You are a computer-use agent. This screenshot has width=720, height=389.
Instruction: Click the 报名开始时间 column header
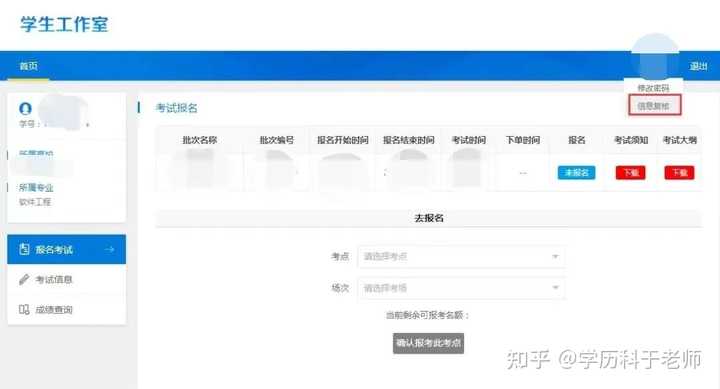coord(343,140)
